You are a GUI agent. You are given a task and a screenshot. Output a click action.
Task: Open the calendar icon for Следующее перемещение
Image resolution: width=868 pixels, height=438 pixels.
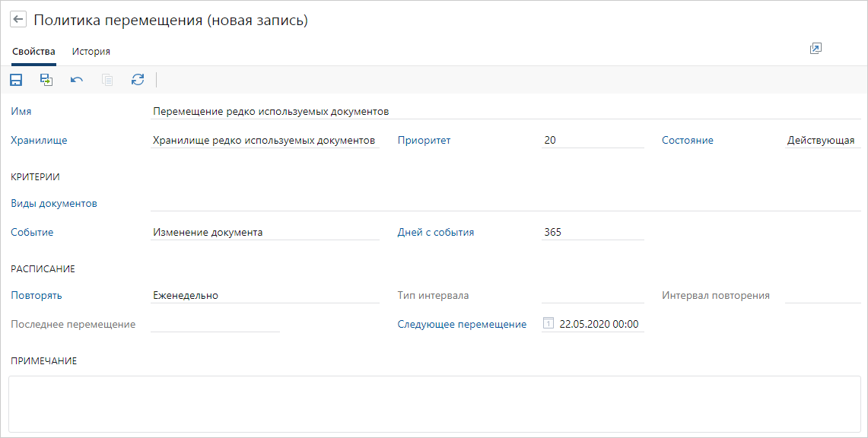point(548,324)
